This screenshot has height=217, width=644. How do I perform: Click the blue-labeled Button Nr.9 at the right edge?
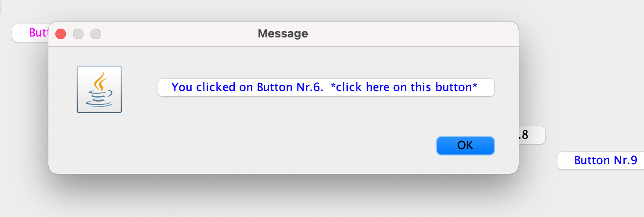coord(600,161)
